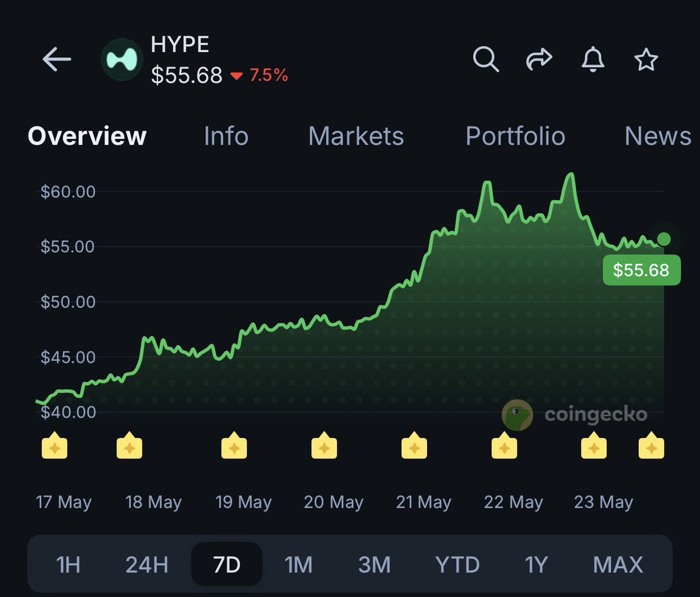Select the 24H chart range
Screen dimensions: 700x597
tap(147, 565)
